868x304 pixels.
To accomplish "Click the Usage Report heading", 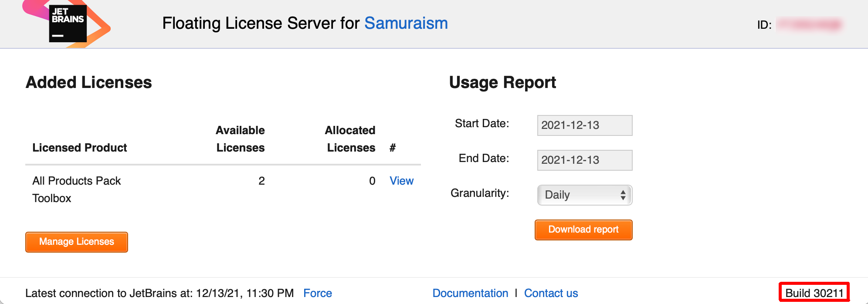I will (502, 82).
